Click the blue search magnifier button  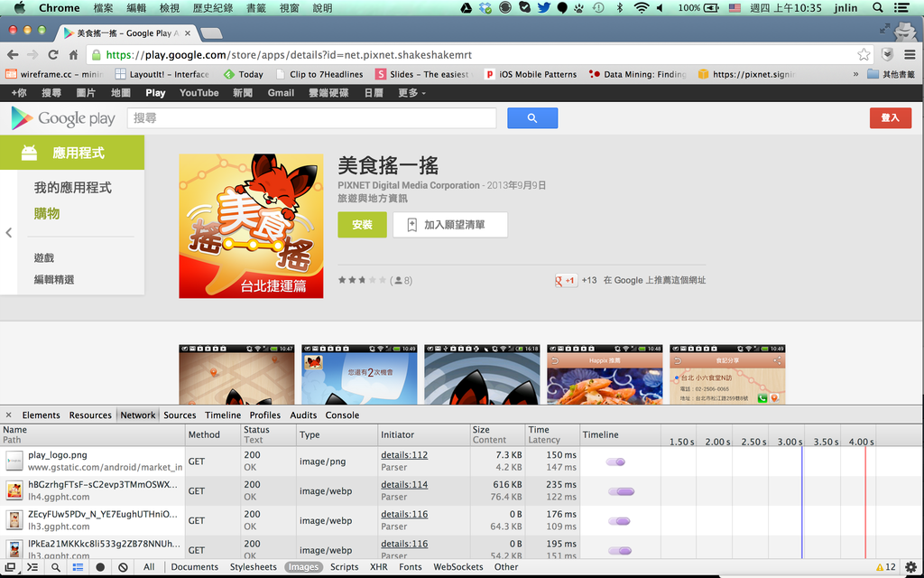pyautogui.click(x=532, y=118)
